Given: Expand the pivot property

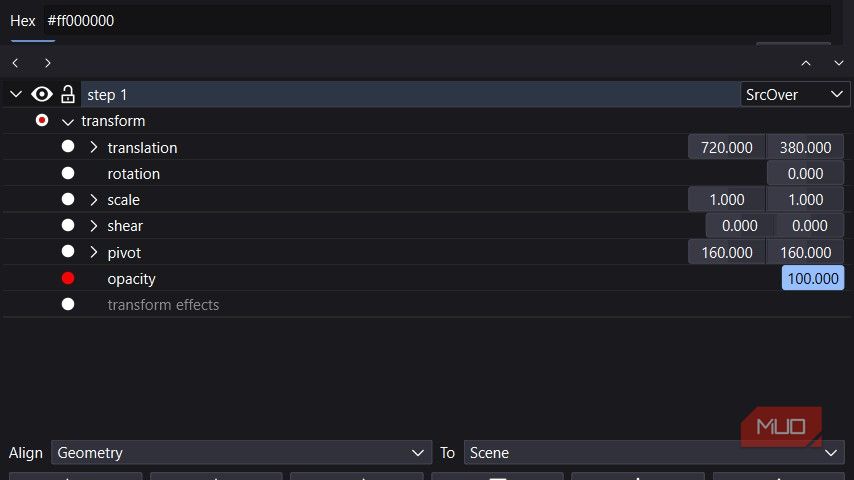Looking at the screenshot, I should pos(94,252).
